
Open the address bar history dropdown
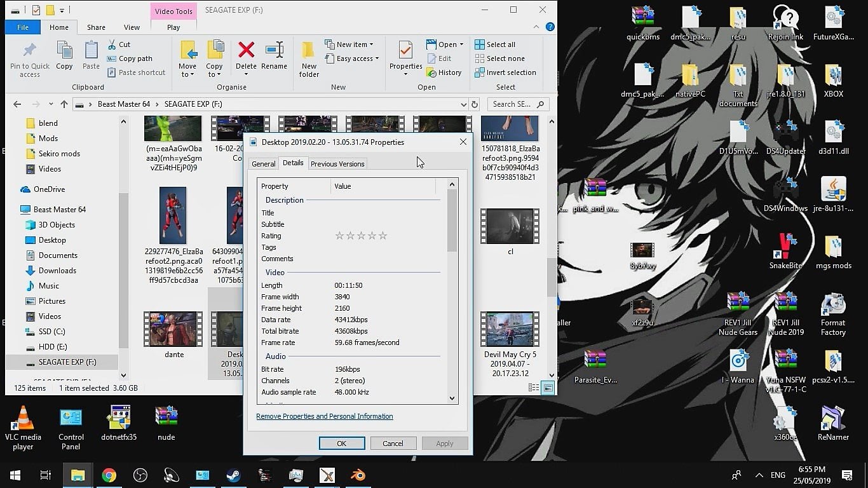pos(463,104)
